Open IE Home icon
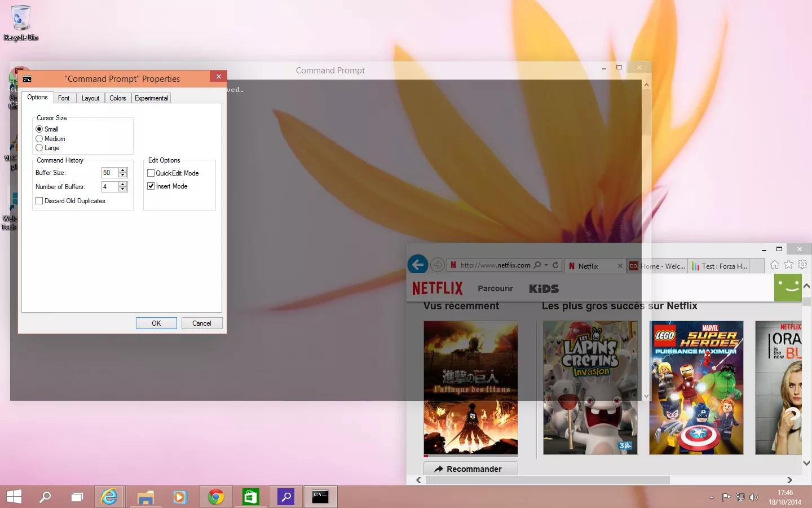 (775, 264)
